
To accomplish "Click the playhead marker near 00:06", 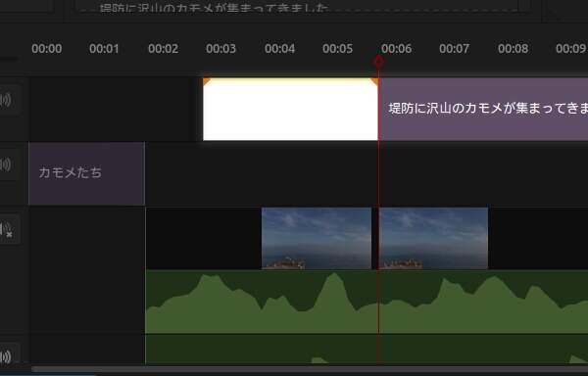I will coord(378,61).
